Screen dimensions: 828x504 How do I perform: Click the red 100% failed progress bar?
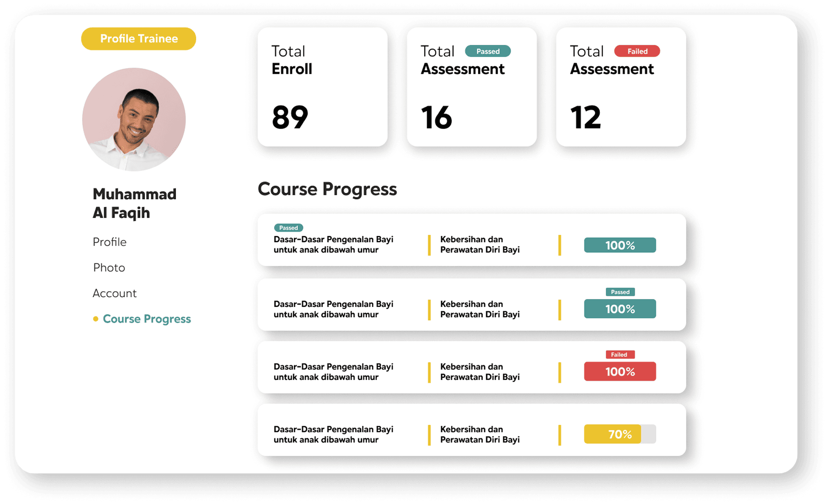(619, 372)
